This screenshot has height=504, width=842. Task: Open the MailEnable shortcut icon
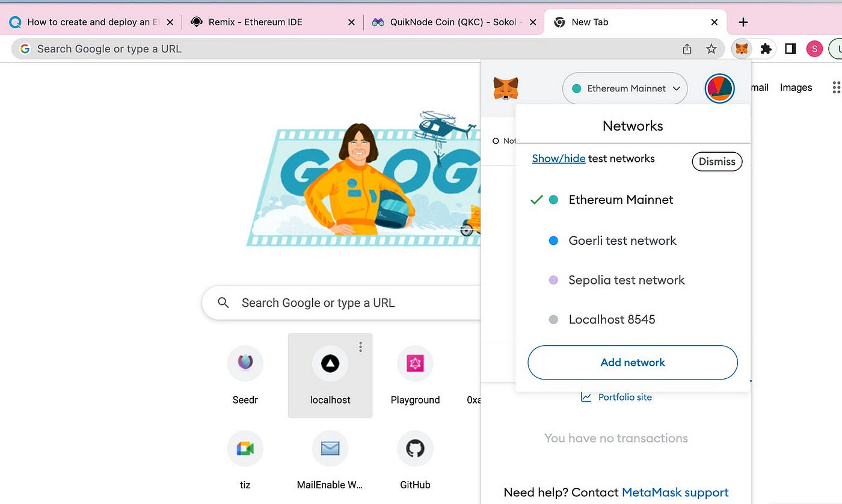(330, 449)
